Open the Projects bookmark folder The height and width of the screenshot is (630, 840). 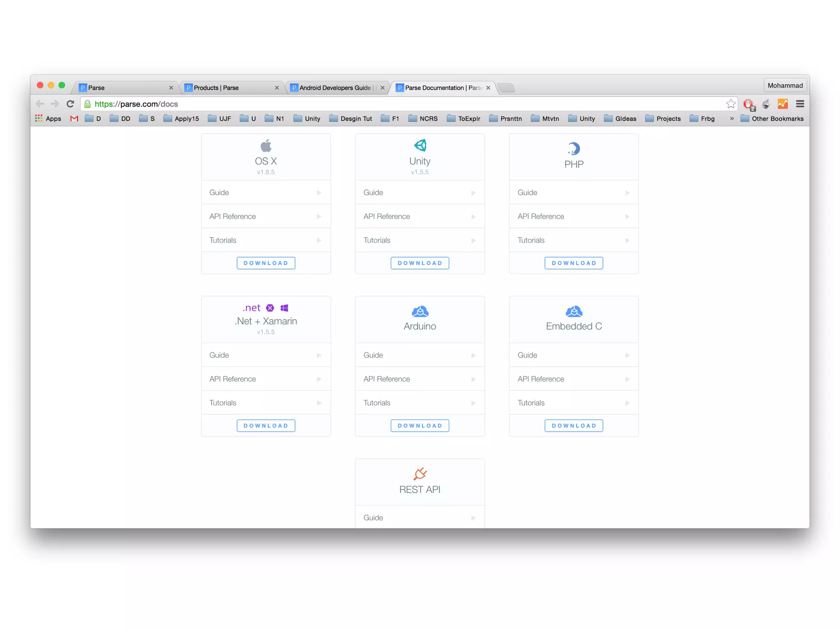tap(663, 119)
